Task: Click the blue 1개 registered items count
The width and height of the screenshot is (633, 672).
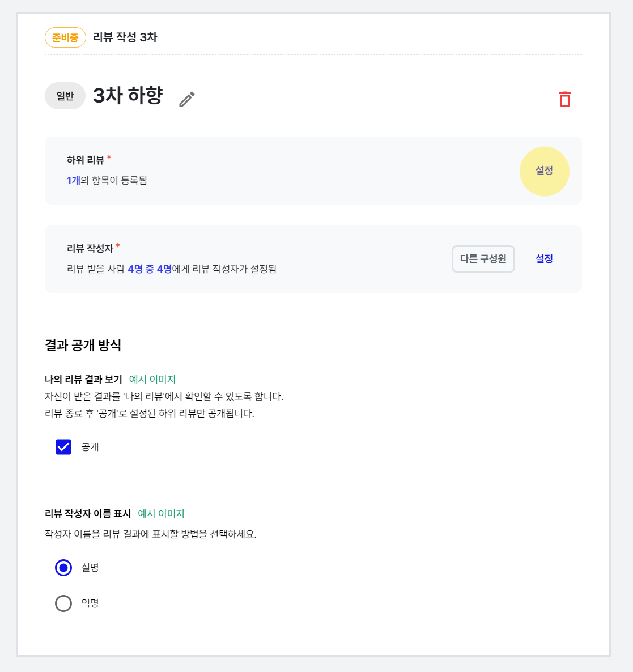Action: click(73, 180)
